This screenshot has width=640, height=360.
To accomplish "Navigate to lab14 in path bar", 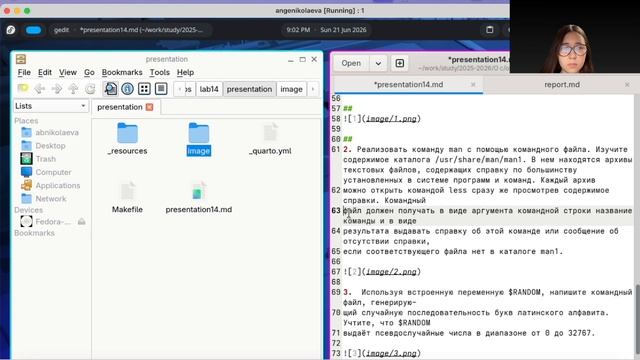I will click(209, 89).
